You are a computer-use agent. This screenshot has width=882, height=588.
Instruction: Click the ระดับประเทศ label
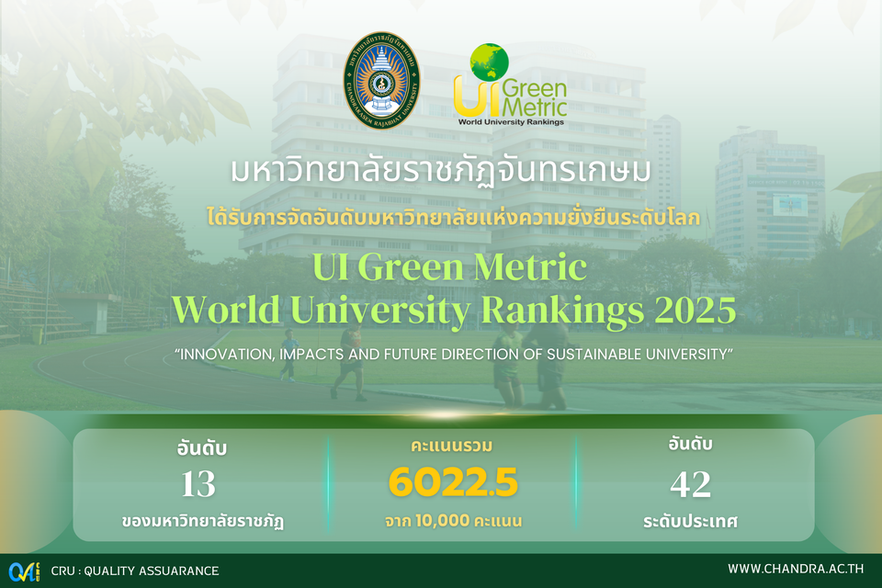[x=691, y=522]
